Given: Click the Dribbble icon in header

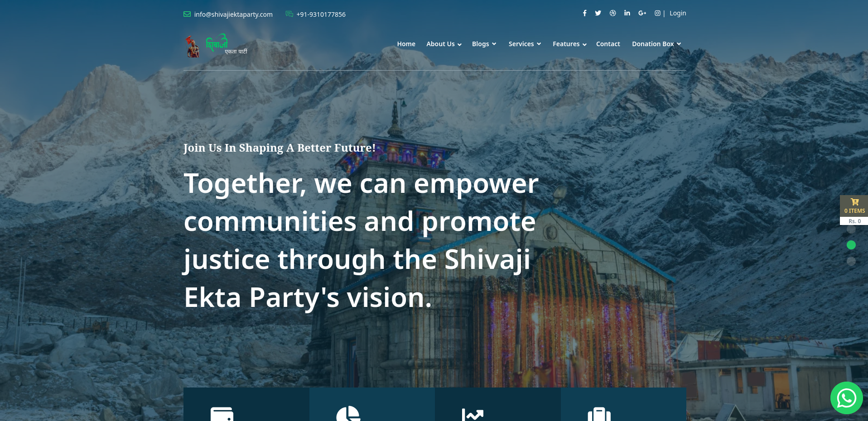Looking at the screenshot, I should click(x=612, y=13).
